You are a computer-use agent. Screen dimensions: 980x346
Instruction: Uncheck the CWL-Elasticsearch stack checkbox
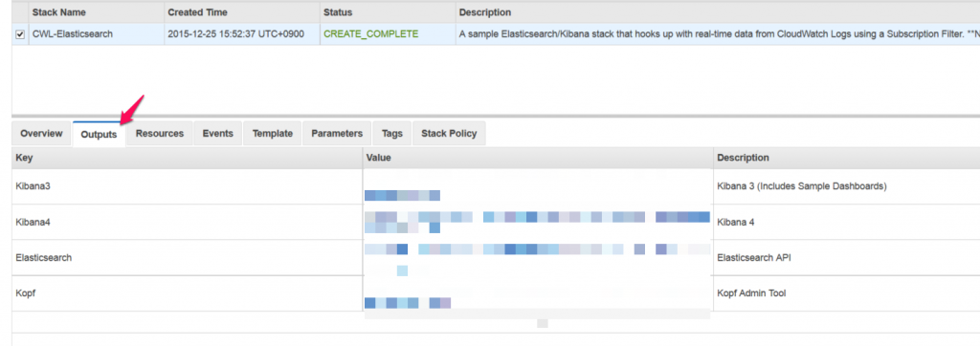pyautogui.click(x=19, y=35)
